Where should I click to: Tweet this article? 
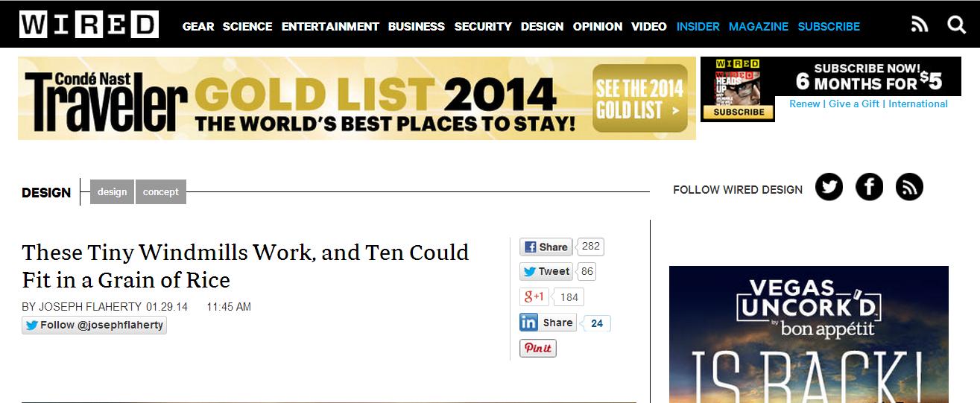546,272
